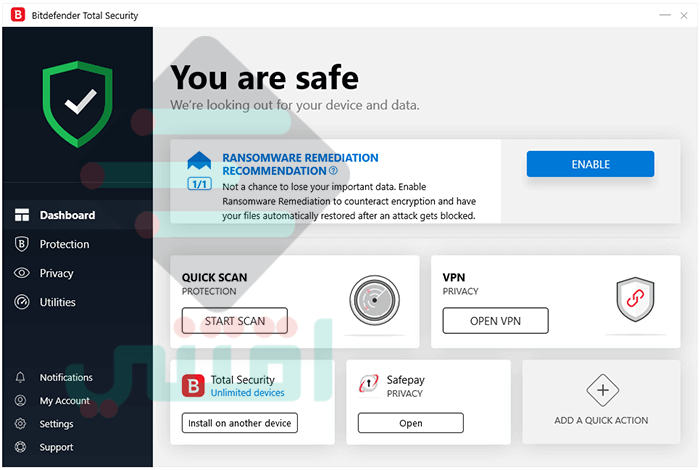
Task: Click the Quick Scan radar icon
Action: point(374,300)
